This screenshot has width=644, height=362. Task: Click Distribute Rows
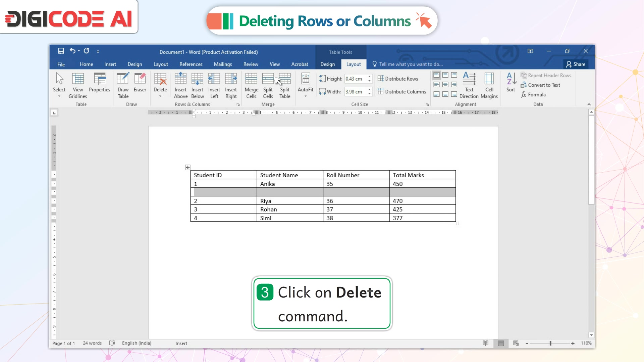coord(398,79)
